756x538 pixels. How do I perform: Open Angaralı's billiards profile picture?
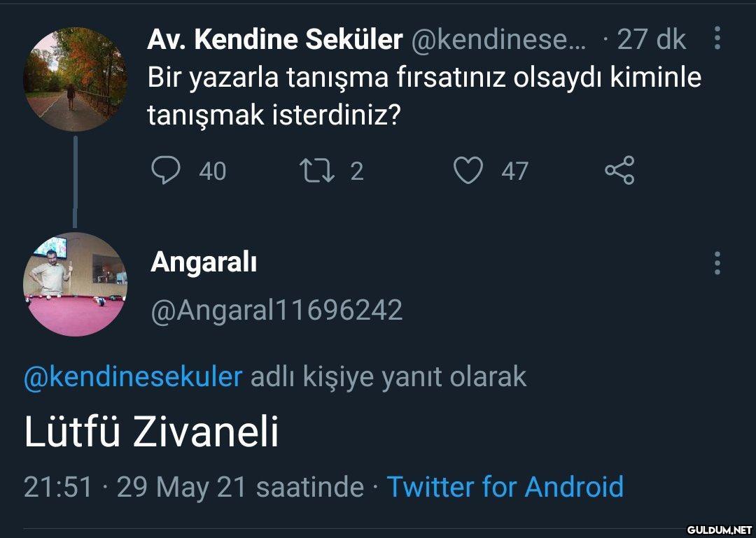(76, 284)
